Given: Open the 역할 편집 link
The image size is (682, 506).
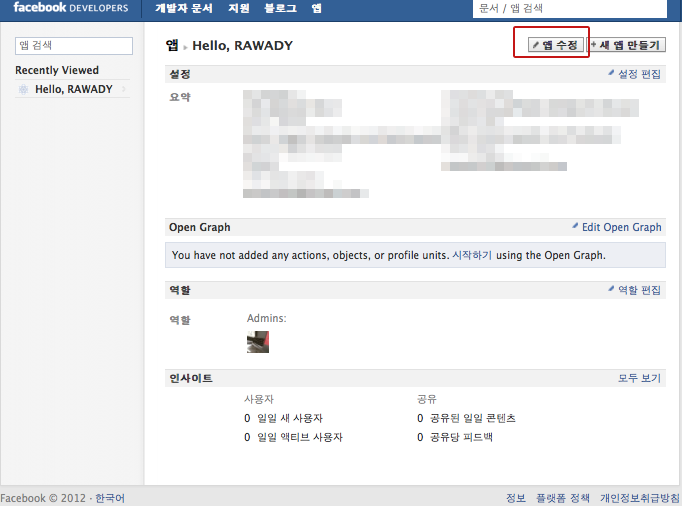Looking at the screenshot, I should pos(639,290).
